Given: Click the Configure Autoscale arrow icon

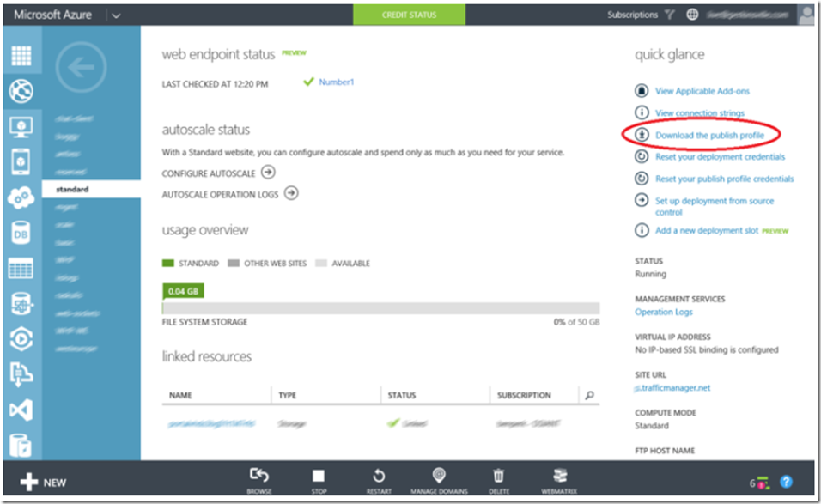Looking at the screenshot, I should coord(268,173).
